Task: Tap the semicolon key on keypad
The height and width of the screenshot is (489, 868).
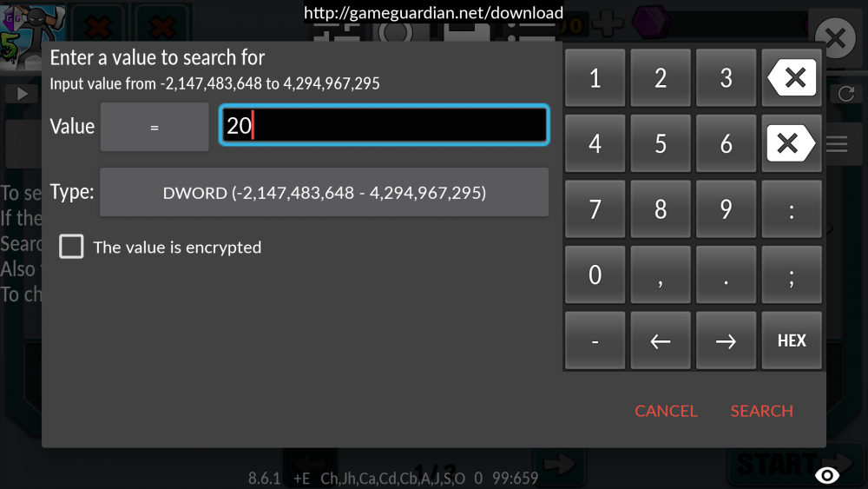Action: tap(792, 274)
